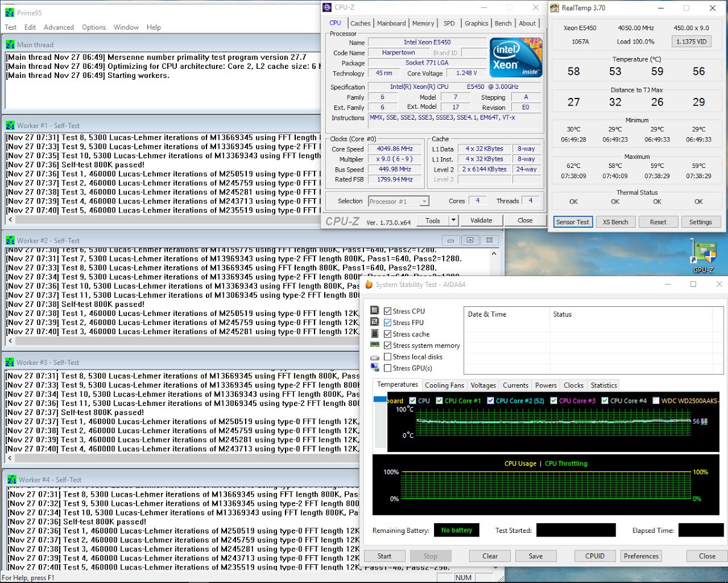Click the Worker #2 window icon
Screen dimensions: 728x583
tap(10, 240)
